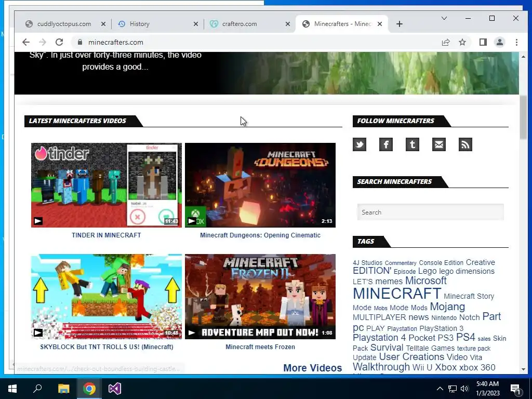
Task: Close the Minecrafters tab
Action: 380,24
